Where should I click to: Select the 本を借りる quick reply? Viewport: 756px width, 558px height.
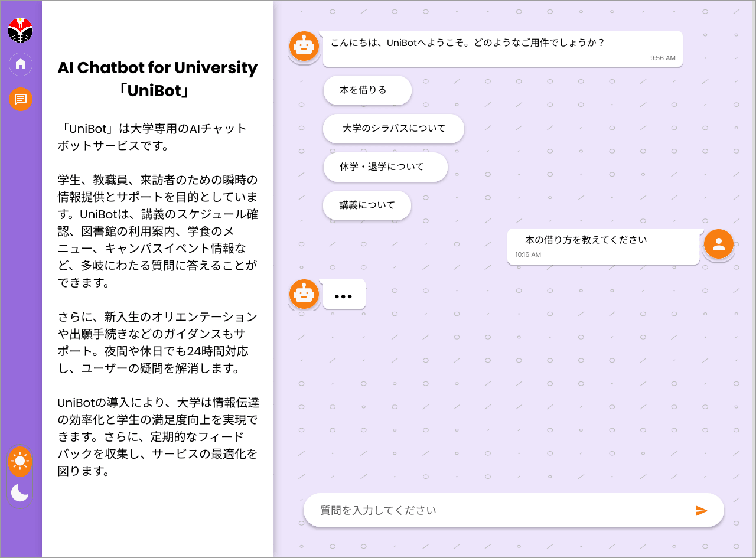click(x=367, y=90)
